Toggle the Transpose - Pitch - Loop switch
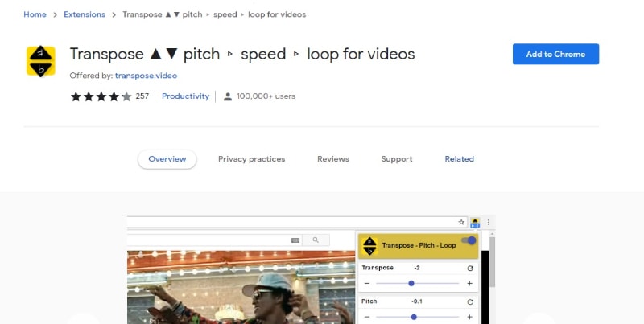 pos(469,240)
